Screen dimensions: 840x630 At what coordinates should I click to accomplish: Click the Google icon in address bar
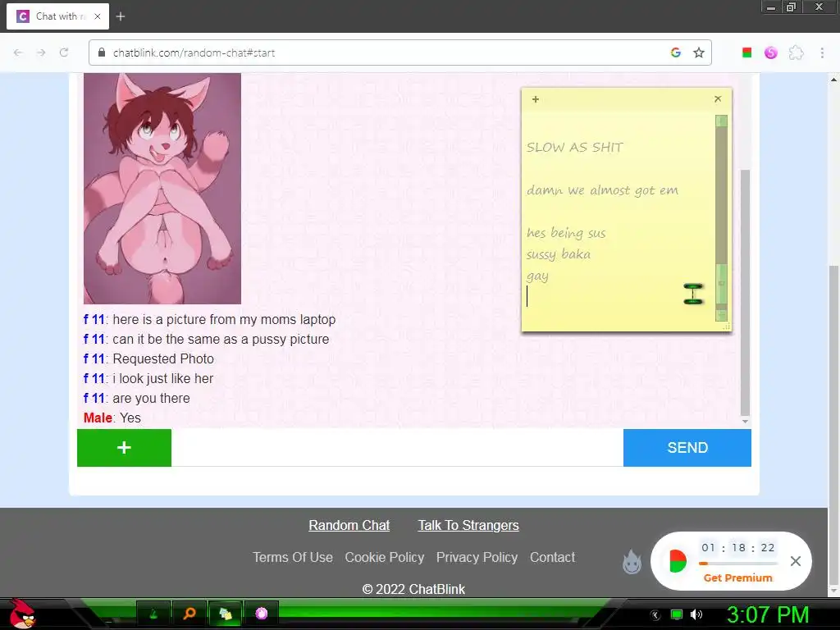[x=676, y=52]
